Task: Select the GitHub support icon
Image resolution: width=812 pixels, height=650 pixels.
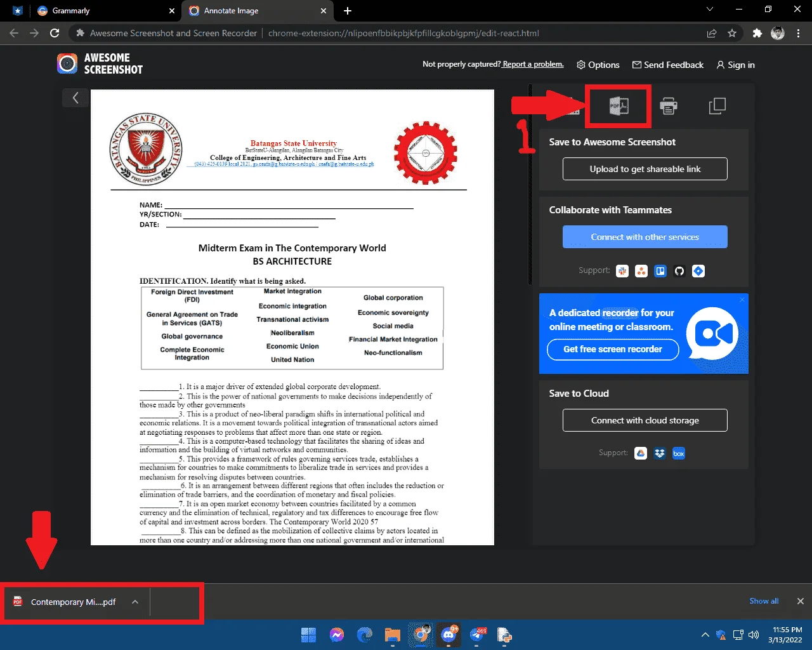Action: [x=679, y=271]
